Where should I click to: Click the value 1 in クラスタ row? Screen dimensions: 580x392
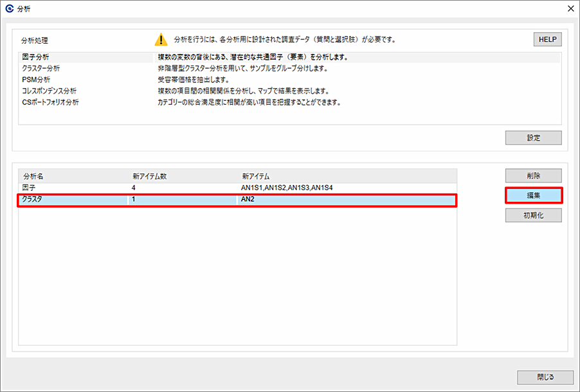coord(134,199)
